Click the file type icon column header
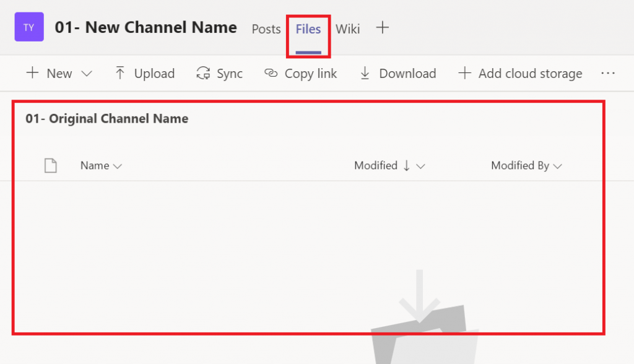This screenshot has height=364, width=634. [51, 165]
